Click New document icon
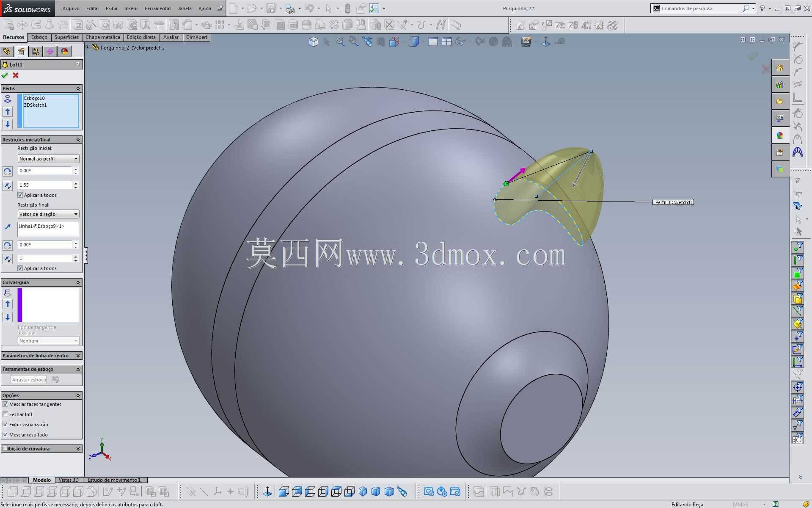This screenshot has height=508, width=812. tap(233, 8)
